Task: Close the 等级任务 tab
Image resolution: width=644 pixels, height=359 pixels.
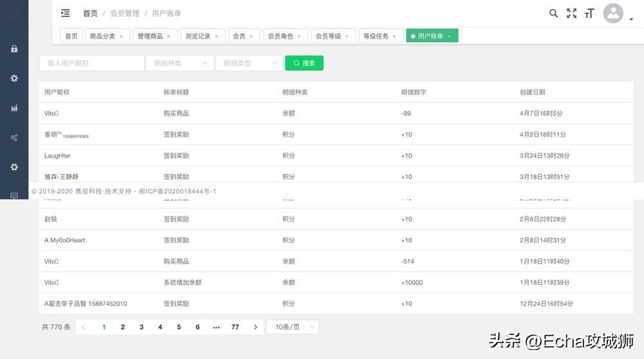Action: coord(394,36)
